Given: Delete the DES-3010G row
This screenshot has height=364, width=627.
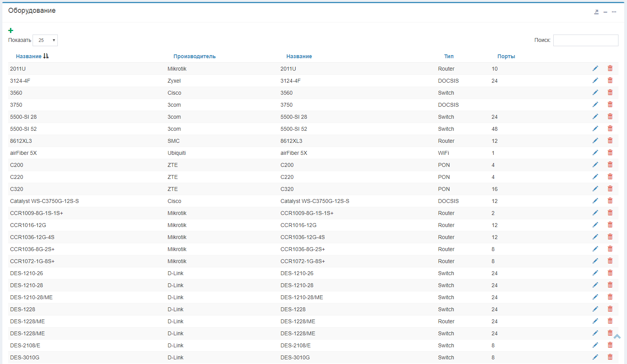Looking at the screenshot, I should (610, 357).
